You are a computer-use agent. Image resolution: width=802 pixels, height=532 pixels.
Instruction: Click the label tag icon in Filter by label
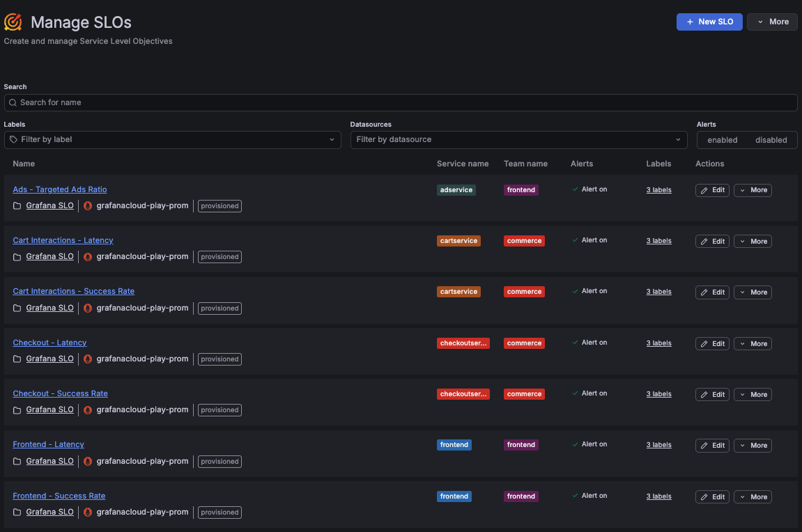(14, 139)
